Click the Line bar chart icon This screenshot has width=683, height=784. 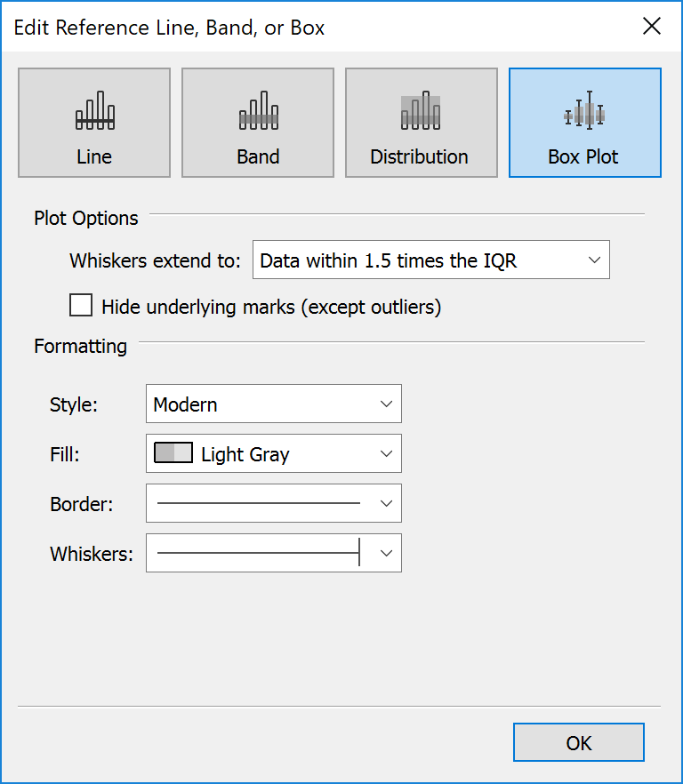tap(95, 110)
